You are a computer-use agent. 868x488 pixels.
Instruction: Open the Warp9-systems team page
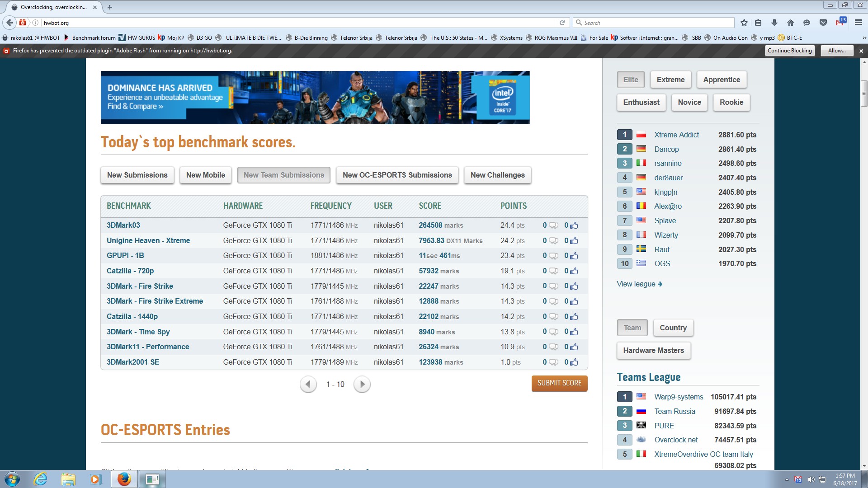point(679,397)
